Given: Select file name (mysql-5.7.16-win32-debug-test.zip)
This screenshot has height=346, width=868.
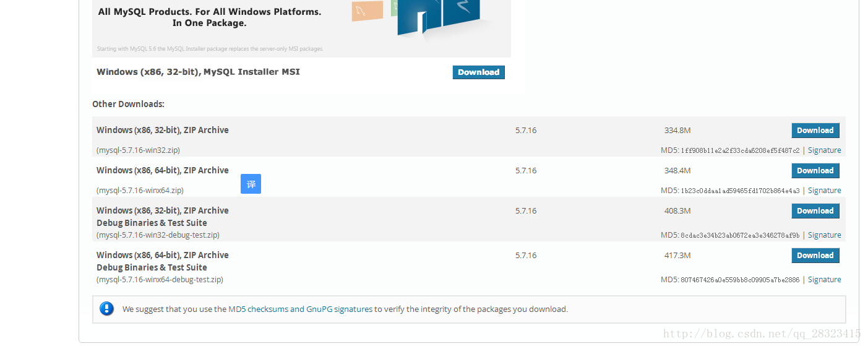Looking at the screenshot, I should point(158,235).
